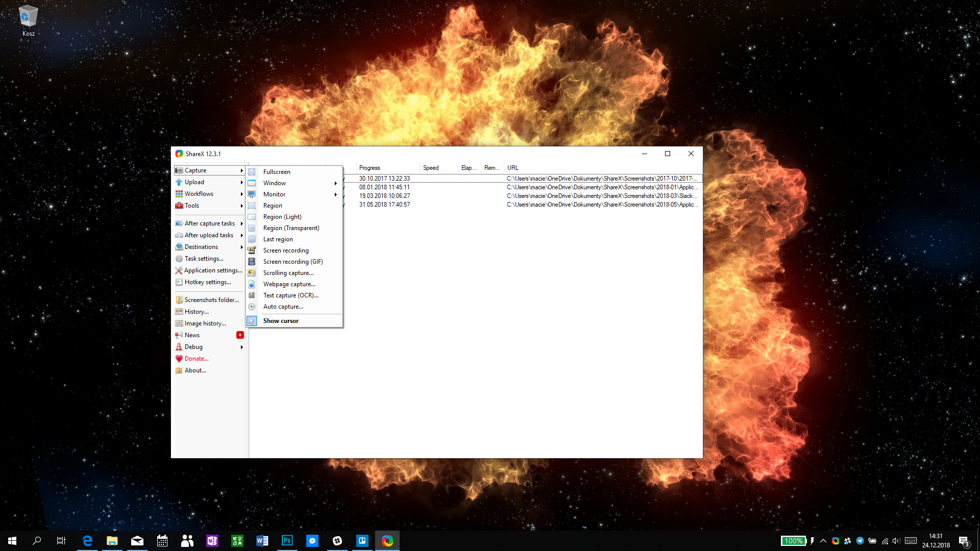Choose Auto capture... menu entry
The width and height of the screenshot is (980, 551).
(x=294, y=307)
